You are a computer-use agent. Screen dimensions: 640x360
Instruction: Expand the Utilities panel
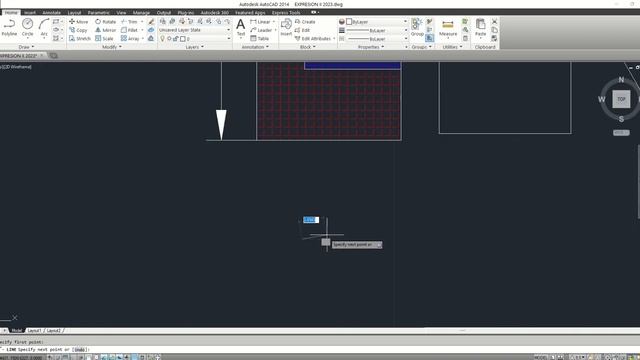click(x=452, y=47)
